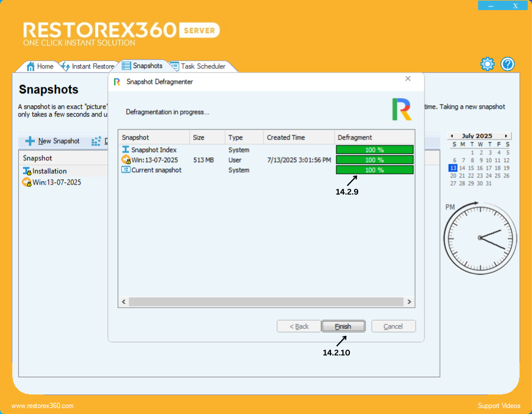Viewport: 532px width, 414px height.
Task: Click the Snapshots tab list icon
Action: 126,66
